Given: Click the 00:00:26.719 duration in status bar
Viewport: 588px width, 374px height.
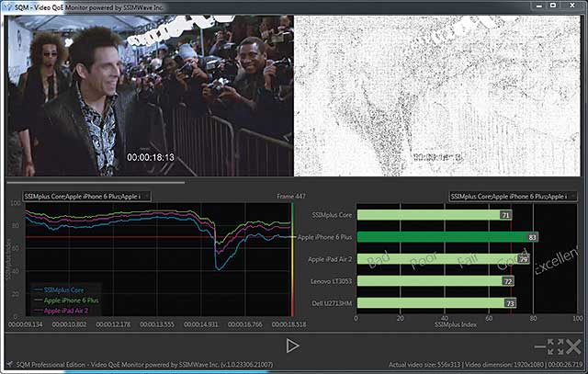Looking at the screenshot, I should tap(563, 364).
